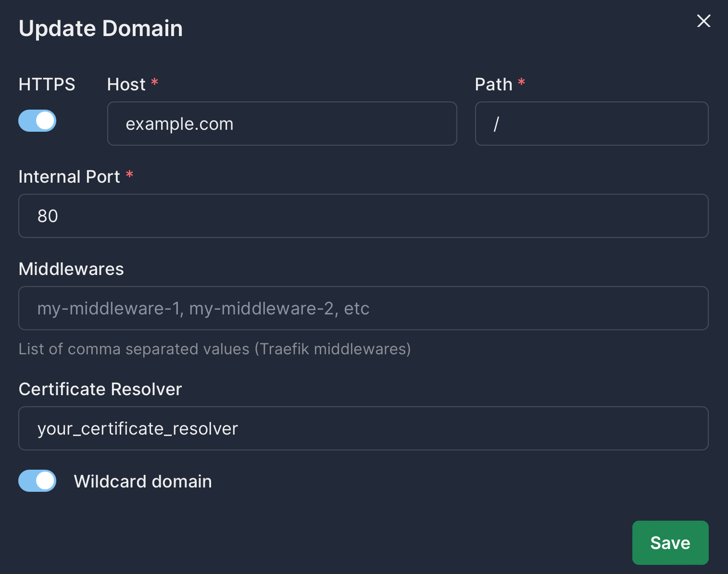Click the Host field label
Viewport: 728px width, 574px height.
[x=126, y=84]
